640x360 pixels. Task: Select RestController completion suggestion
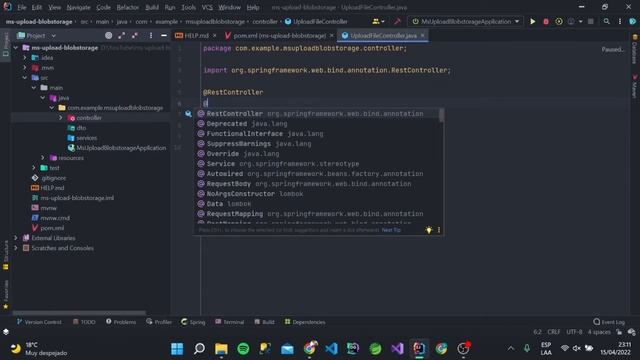(318, 113)
